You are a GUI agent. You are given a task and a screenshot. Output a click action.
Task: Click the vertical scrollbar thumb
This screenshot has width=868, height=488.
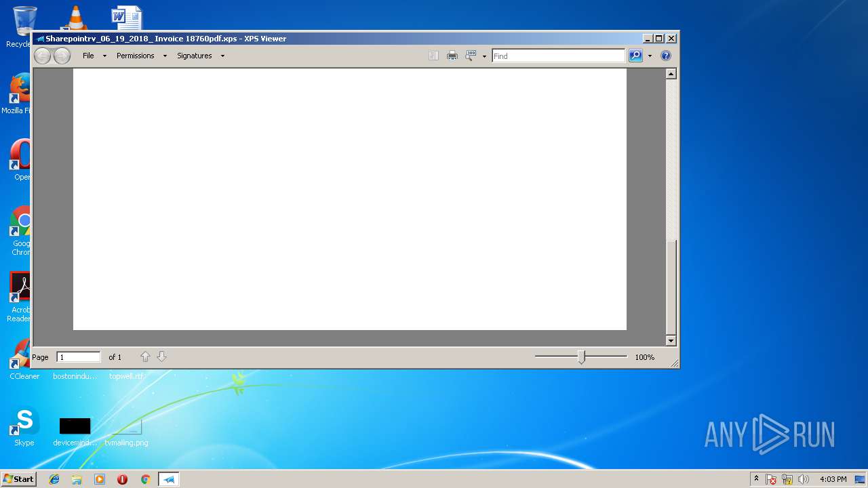click(x=671, y=287)
